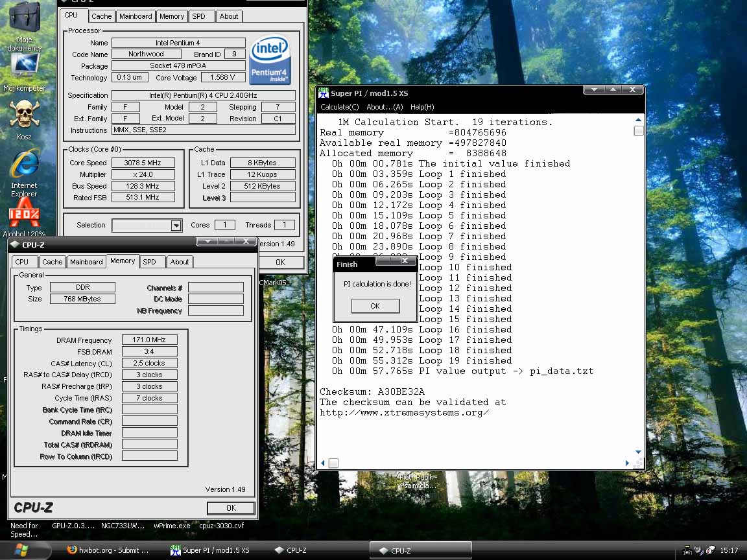Click the Super PI scroll down arrow
This screenshot has height=560, width=747.
[x=638, y=452]
